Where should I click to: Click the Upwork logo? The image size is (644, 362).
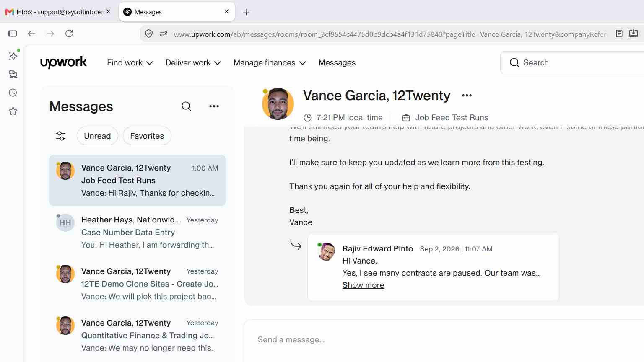point(63,62)
